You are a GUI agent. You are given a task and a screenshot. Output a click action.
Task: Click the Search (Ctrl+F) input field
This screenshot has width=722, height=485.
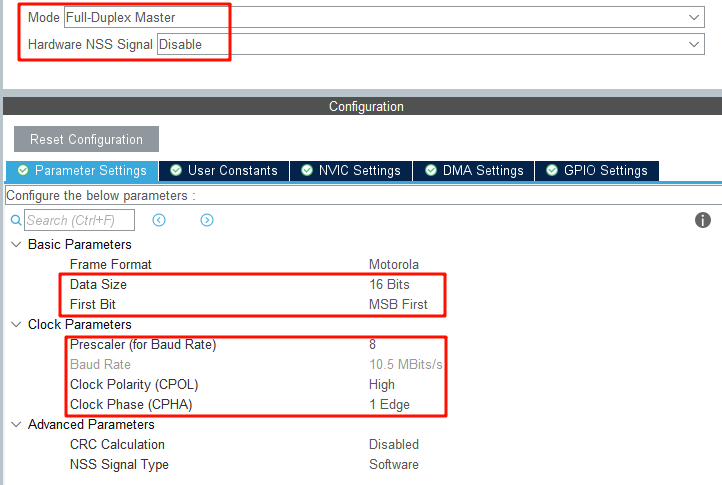pos(79,220)
